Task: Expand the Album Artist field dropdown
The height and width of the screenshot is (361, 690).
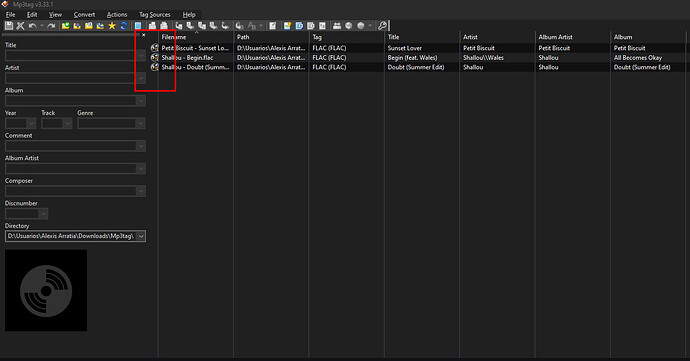Action: tap(141, 168)
